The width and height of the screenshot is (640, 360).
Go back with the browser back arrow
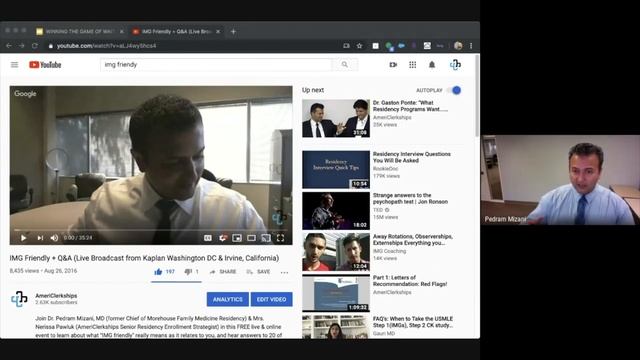pos(9,46)
